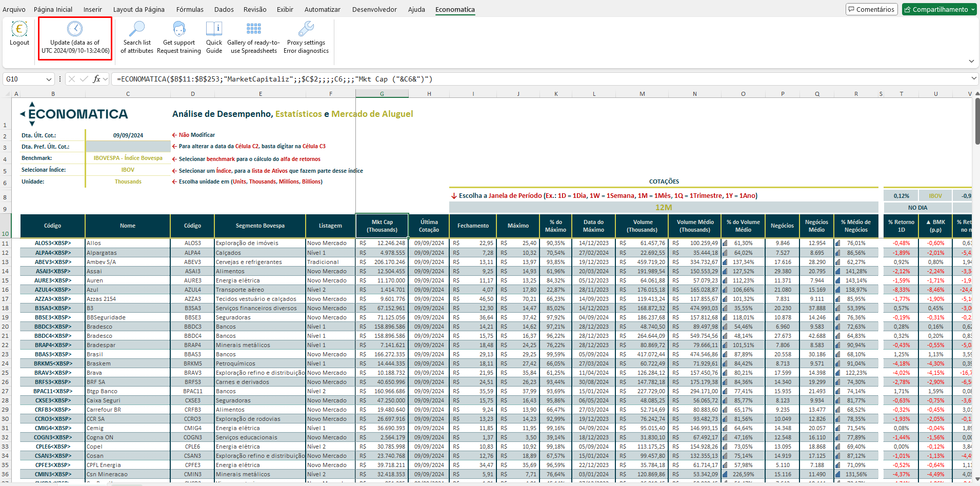980x486 pixels.
Task: Expand the Name Box dropdown arrow
Action: tap(49, 79)
